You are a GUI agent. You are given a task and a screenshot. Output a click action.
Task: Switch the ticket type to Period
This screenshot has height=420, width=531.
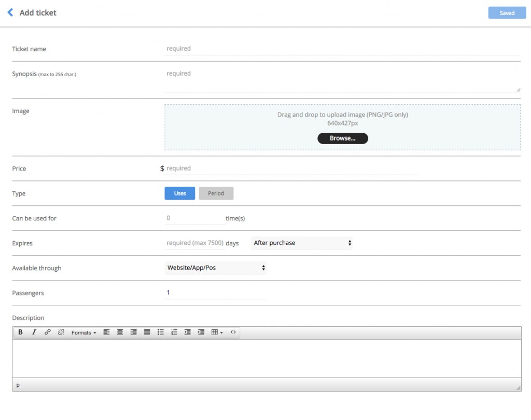click(216, 193)
